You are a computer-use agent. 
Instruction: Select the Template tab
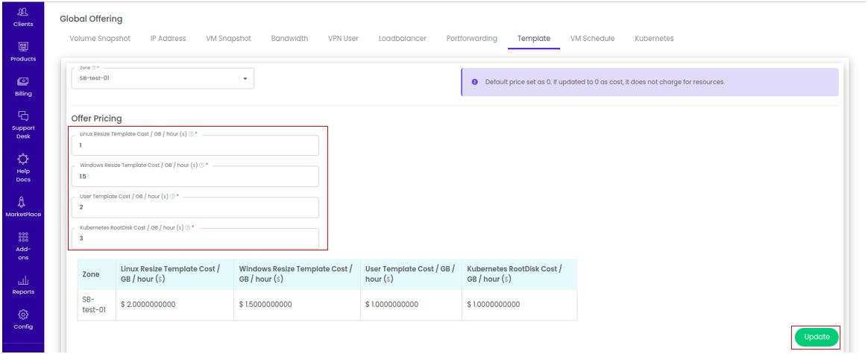(x=534, y=39)
